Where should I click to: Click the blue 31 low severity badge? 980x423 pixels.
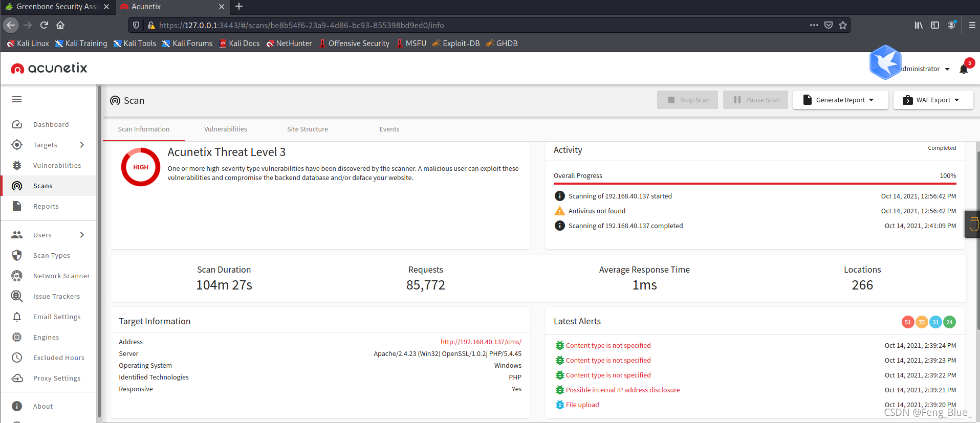[x=935, y=322]
